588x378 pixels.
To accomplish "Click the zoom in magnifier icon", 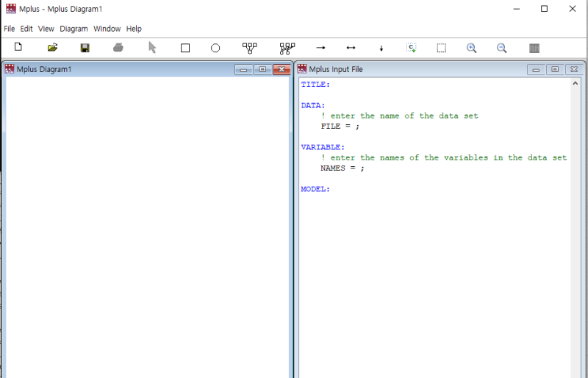I will pos(472,48).
